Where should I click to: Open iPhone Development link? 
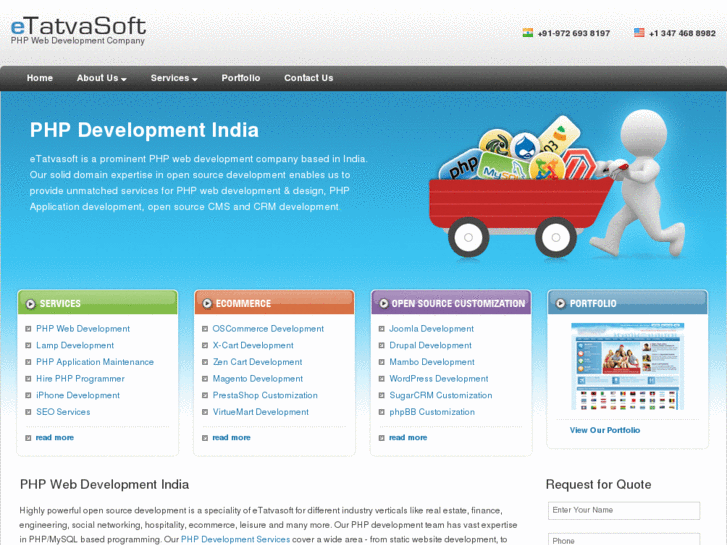point(78,396)
